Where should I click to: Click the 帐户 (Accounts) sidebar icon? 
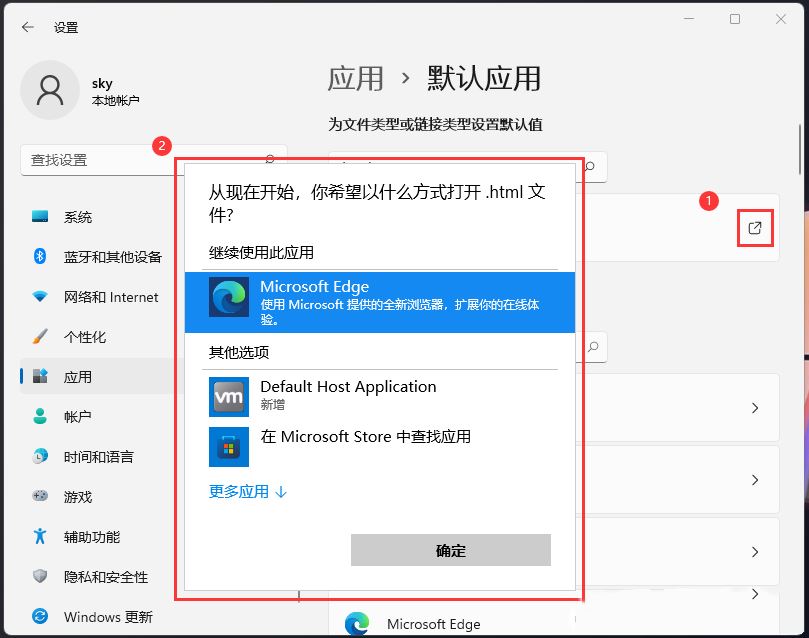coord(37,417)
